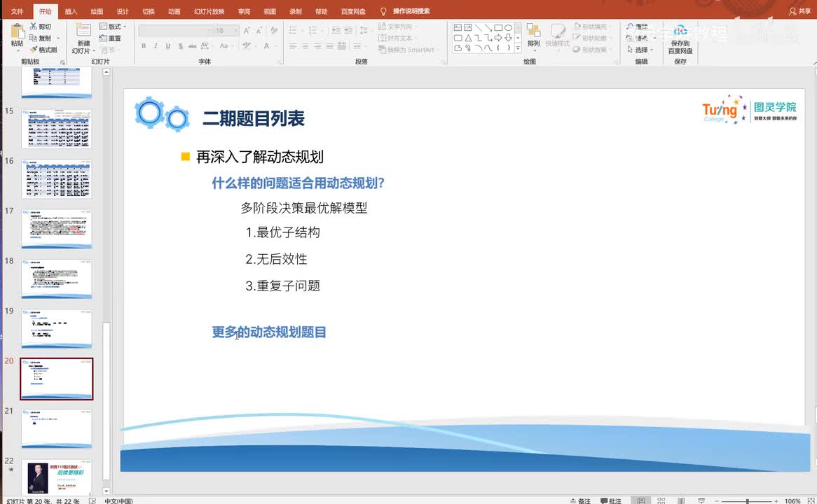Switch to the Slide Show (幻灯片放映) tab

[209, 11]
